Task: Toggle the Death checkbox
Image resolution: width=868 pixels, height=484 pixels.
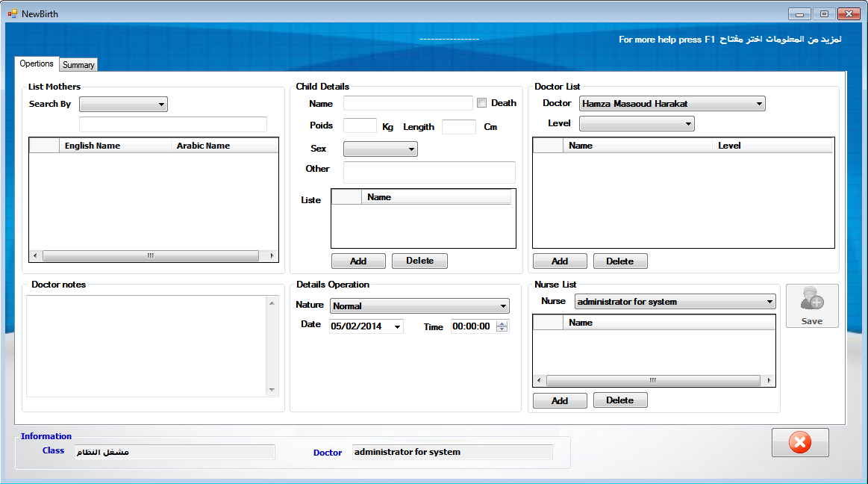Action: point(482,103)
